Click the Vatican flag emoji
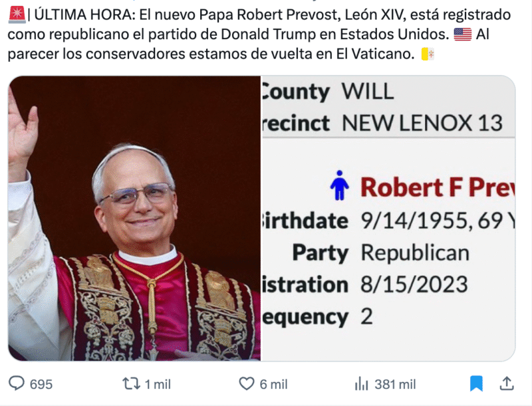Image resolution: width=532 pixels, height=406 pixels. tap(428, 55)
